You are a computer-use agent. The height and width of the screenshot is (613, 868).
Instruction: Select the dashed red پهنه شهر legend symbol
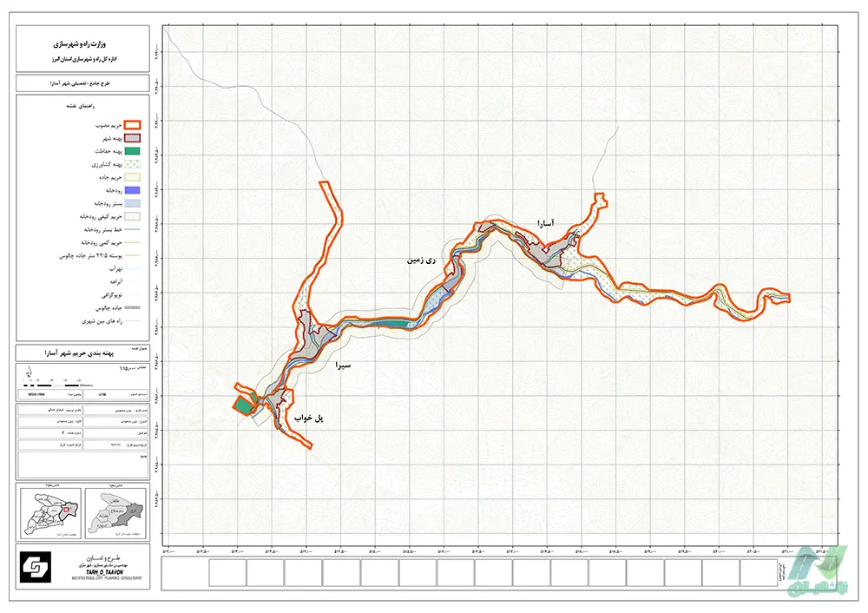coord(131,138)
